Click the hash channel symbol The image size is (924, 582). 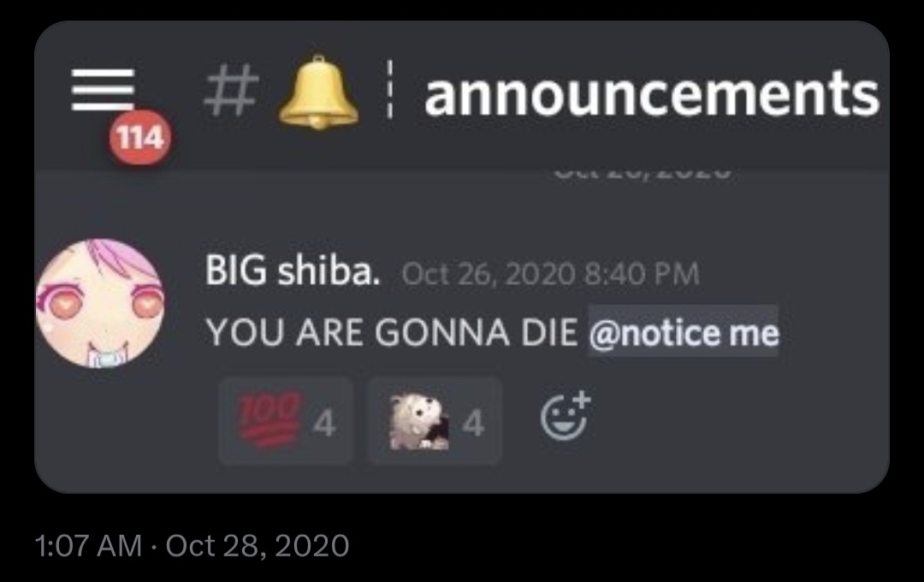[232, 90]
